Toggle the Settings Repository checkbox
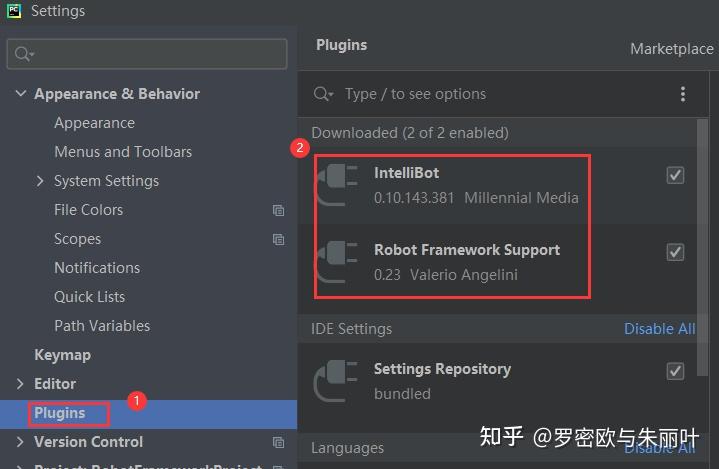This screenshot has height=469, width=719. tap(675, 371)
